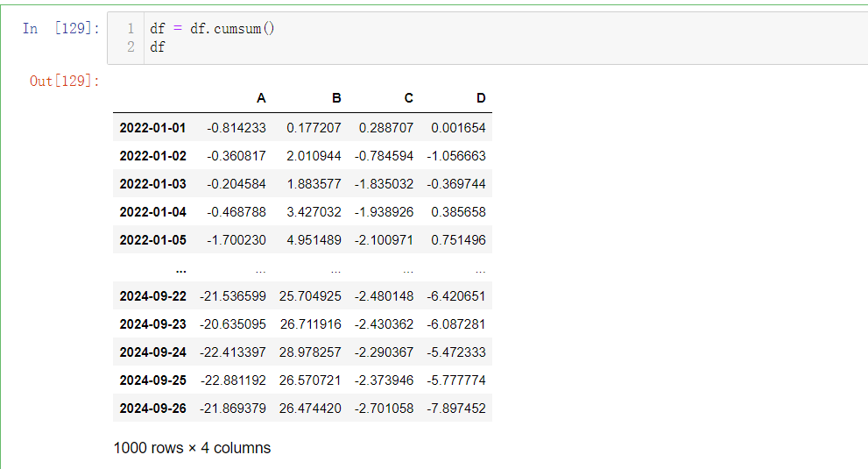Click cell value -0.468788

coord(236,212)
